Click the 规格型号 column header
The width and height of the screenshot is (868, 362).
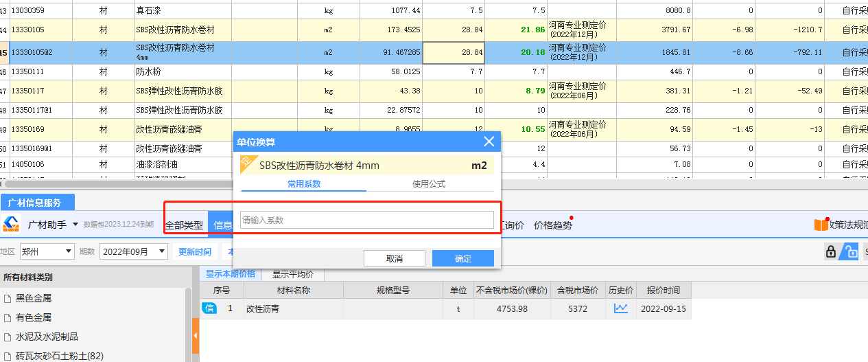[392, 291]
